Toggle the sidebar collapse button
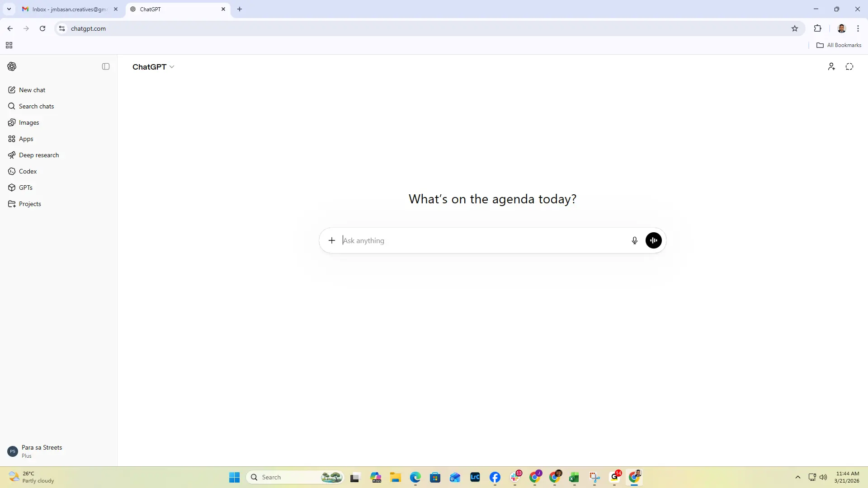868x488 pixels. click(106, 66)
